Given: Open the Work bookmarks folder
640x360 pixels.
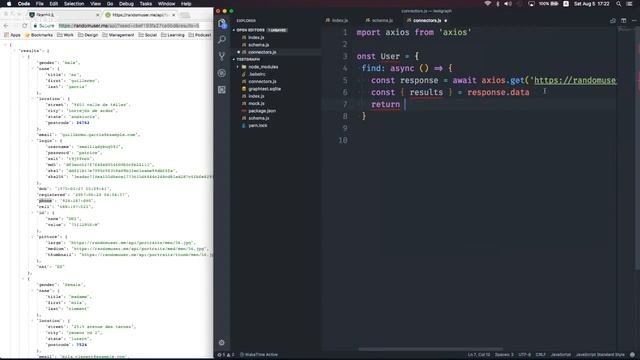Looking at the screenshot, I should [65, 35].
